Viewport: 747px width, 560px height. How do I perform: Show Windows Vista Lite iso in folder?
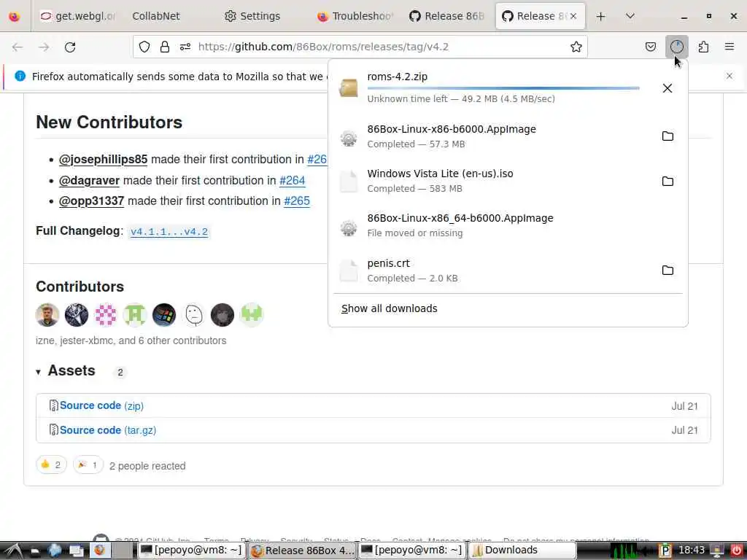tap(667, 181)
